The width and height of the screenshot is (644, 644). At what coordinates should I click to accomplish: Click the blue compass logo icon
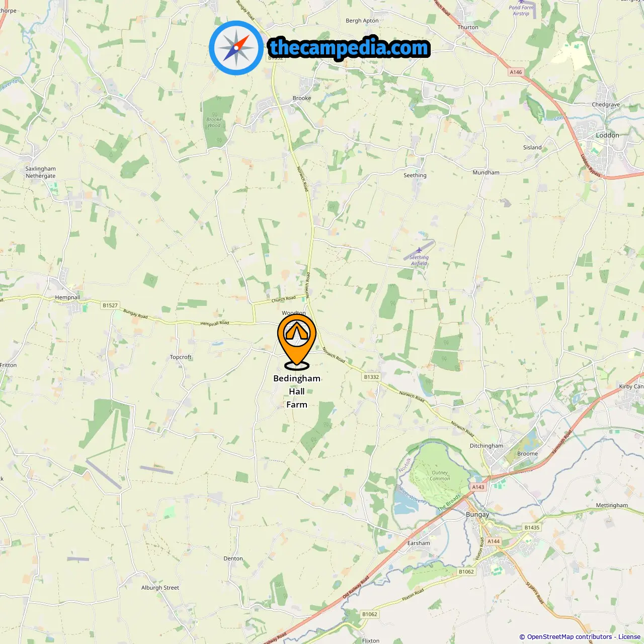tap(236, 48)
